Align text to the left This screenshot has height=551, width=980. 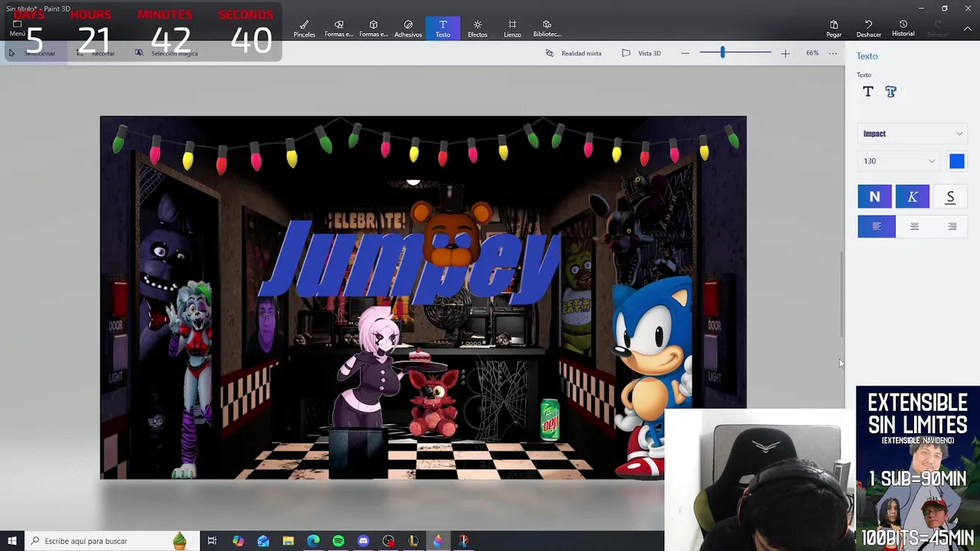[x=877, y=227]
